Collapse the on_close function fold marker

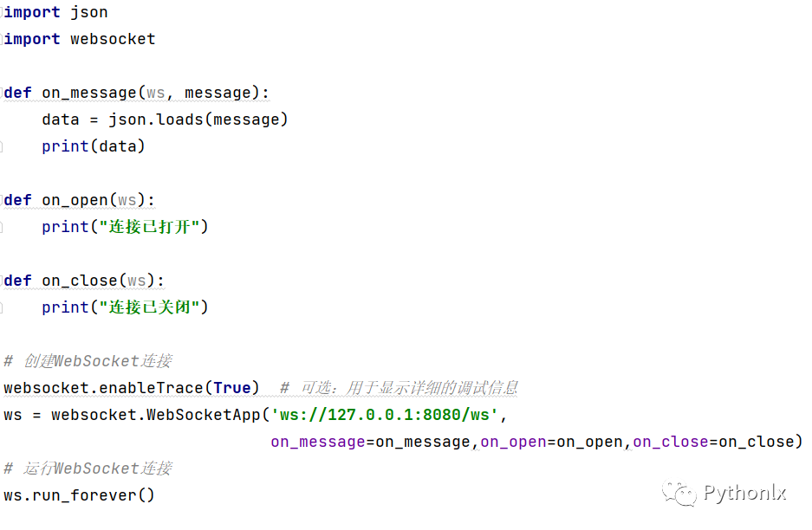pyautogui.click(x=2, y=281)
